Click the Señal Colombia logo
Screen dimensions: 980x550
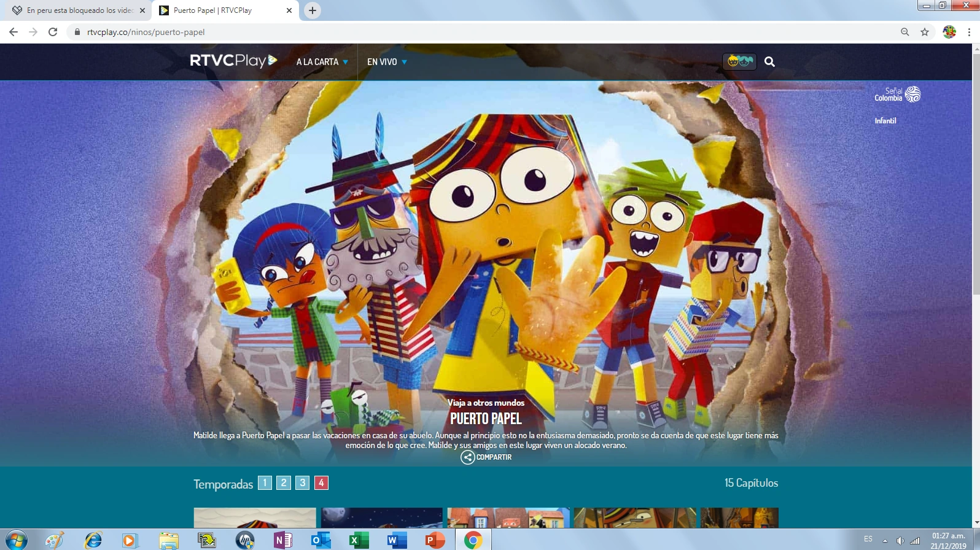(x=898, y=95)
